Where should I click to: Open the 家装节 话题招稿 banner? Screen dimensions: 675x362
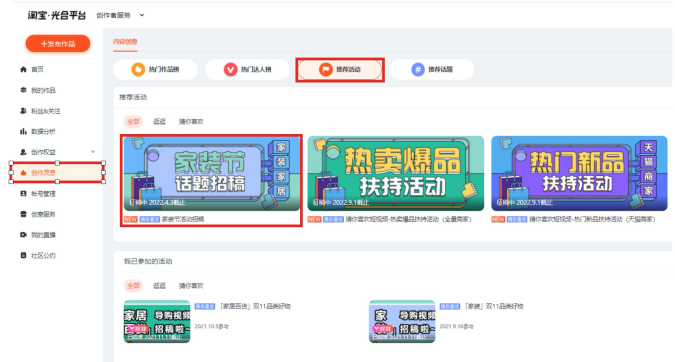tap(211, 173)
